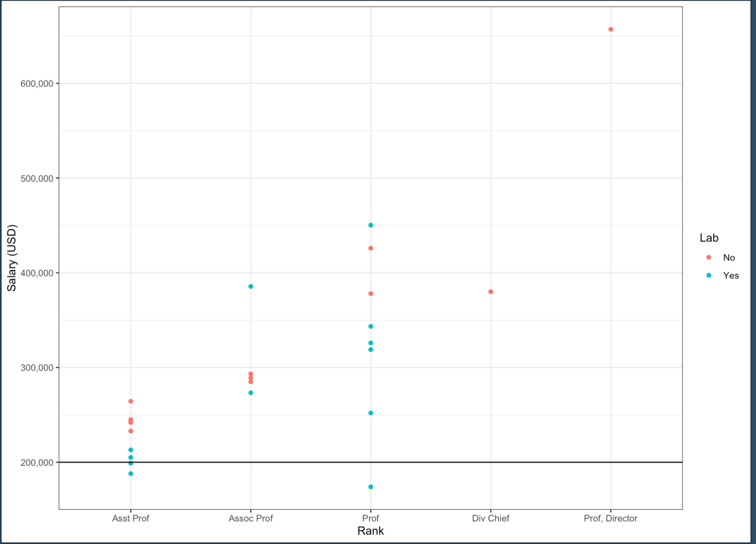Click the "Salary (USD)" y-axis title

(11, 257)
